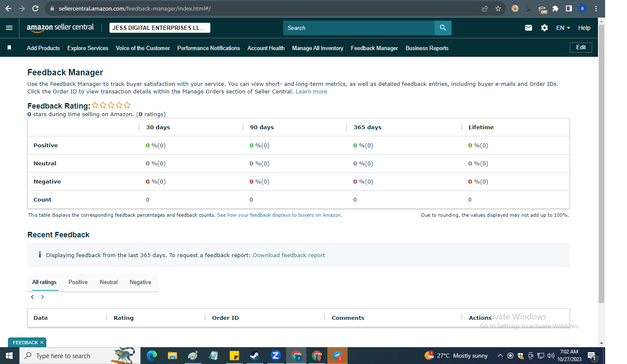Switch to the Positive tab

78,282
